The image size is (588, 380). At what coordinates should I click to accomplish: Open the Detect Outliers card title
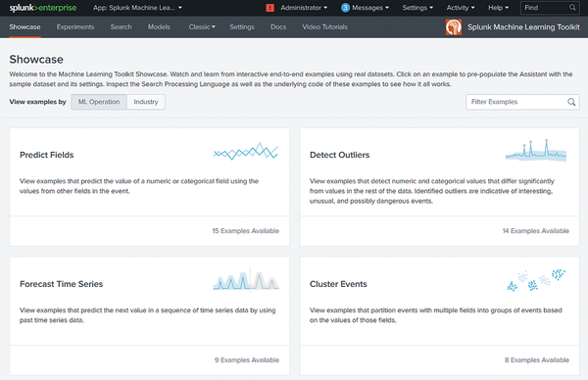tap(339, 155)
